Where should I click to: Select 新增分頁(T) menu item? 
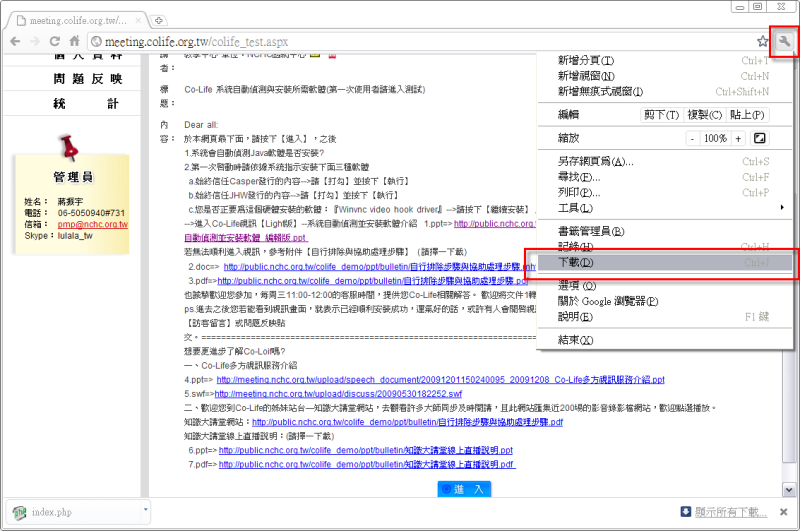665,60
